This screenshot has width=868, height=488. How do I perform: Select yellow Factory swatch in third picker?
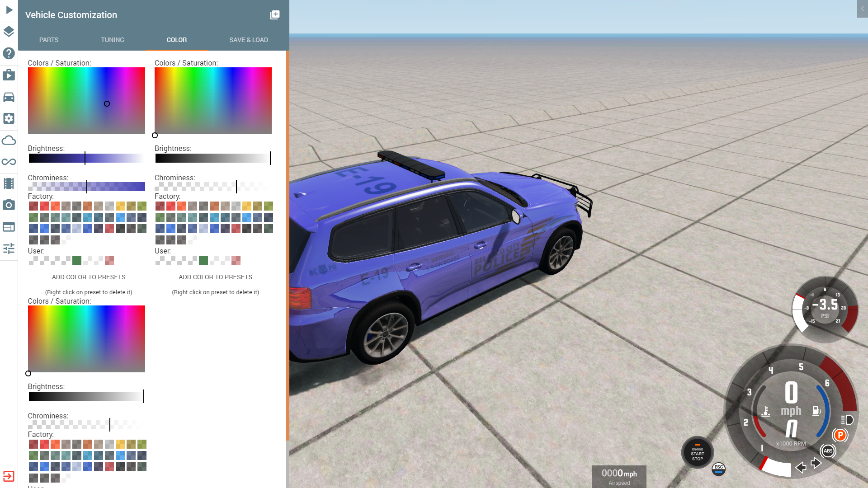[x=120, y=444]
